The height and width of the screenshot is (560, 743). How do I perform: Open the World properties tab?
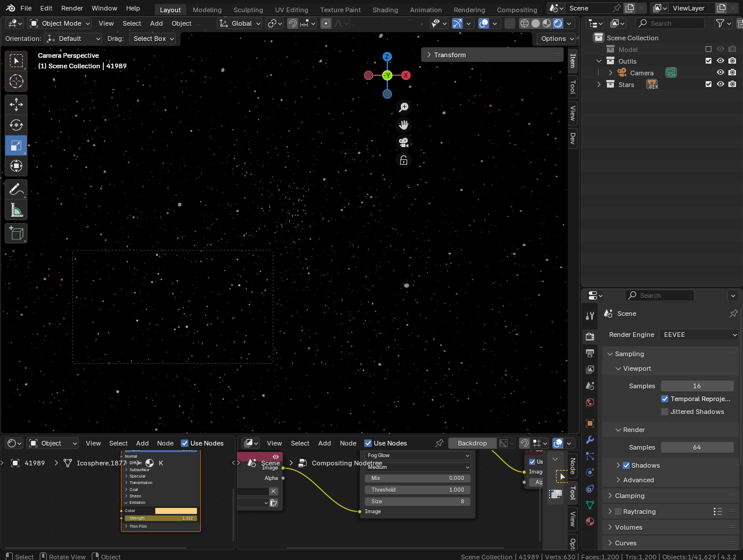click(589, 402)
